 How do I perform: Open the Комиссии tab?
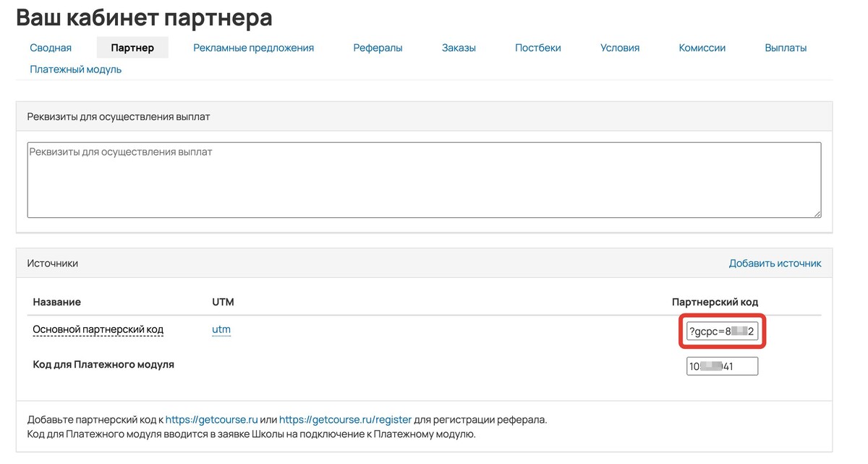(702, 48)
